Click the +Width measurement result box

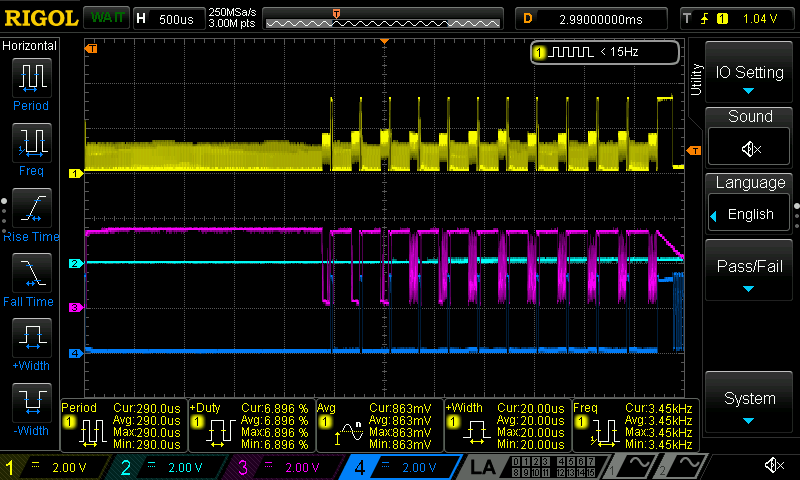tap(507, 425)
